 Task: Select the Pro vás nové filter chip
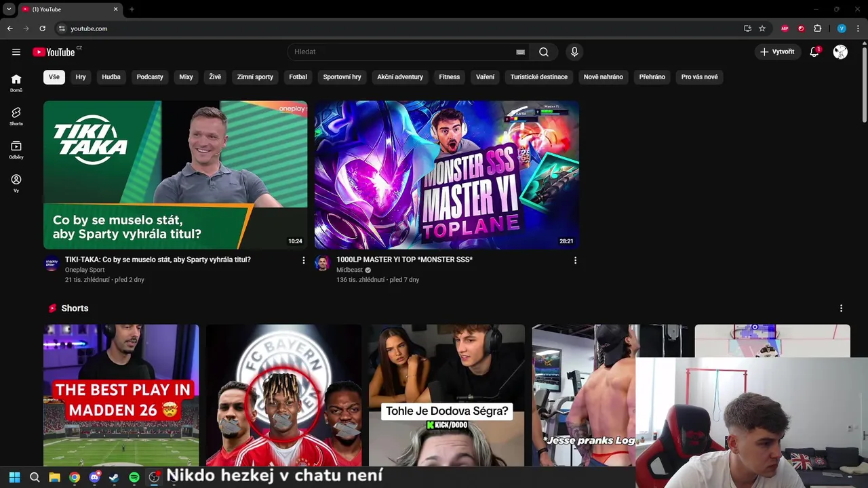point(699,77)
